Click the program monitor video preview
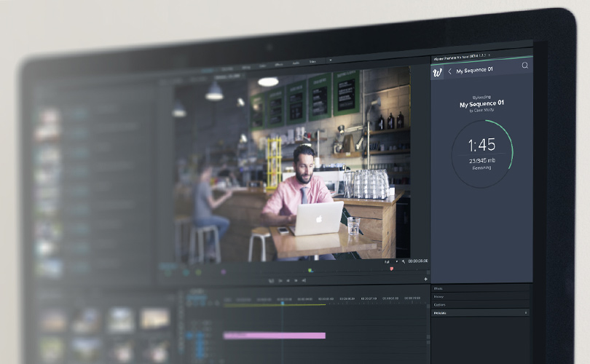Screen dimensions: 590x364 (292, 165)
